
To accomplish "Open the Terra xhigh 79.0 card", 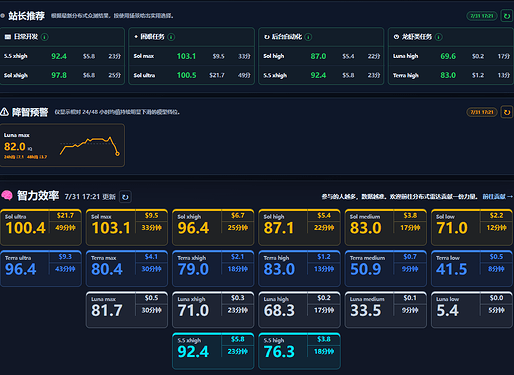I will tap(213, 269).
